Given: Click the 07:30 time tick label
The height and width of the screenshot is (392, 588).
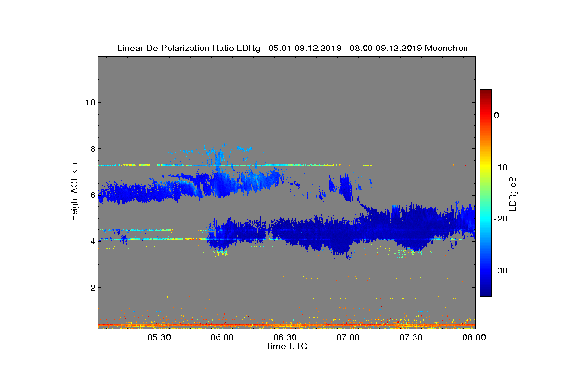Looking at the screenshot, I should coord(412,337).
